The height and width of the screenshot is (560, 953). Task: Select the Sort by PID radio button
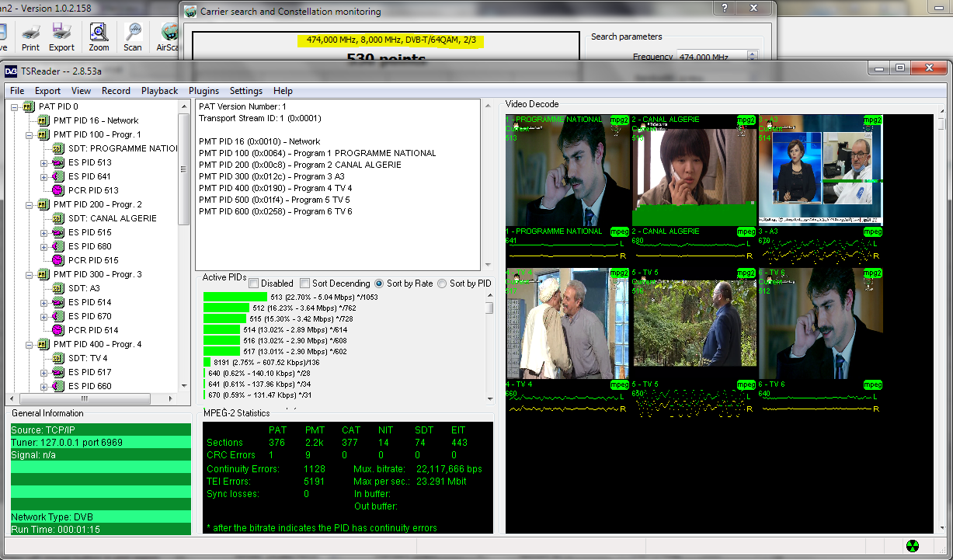coord(442,283)
